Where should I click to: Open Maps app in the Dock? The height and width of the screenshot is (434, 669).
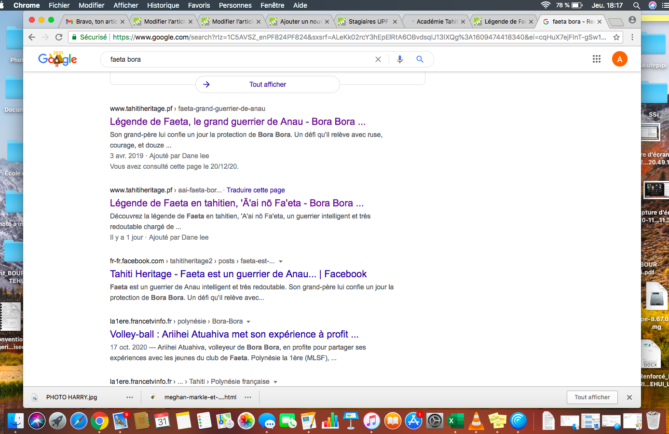[225, 421]
